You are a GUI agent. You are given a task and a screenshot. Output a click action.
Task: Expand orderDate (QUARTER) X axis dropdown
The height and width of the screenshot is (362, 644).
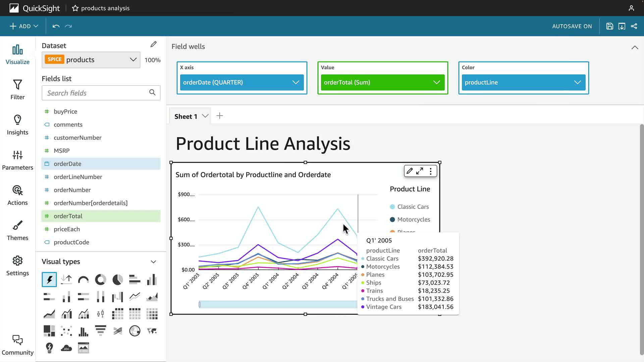(x=296, y=82)
